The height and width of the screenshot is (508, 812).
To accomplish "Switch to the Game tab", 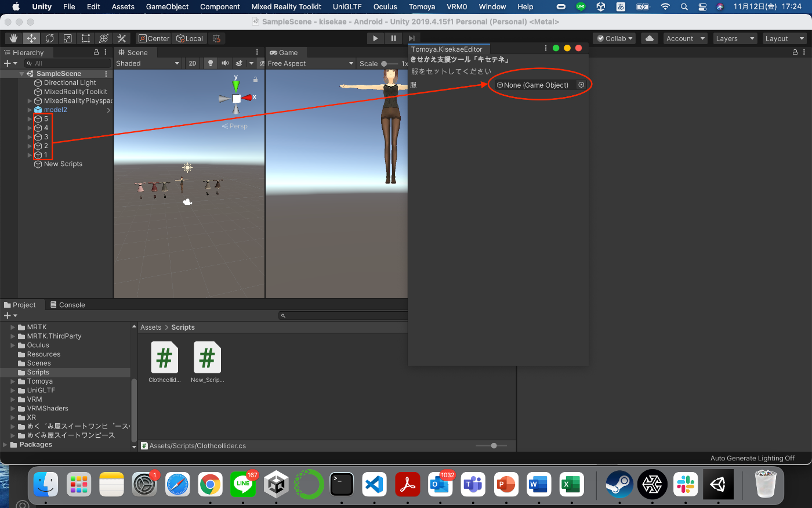I will (x=284, y=52).
